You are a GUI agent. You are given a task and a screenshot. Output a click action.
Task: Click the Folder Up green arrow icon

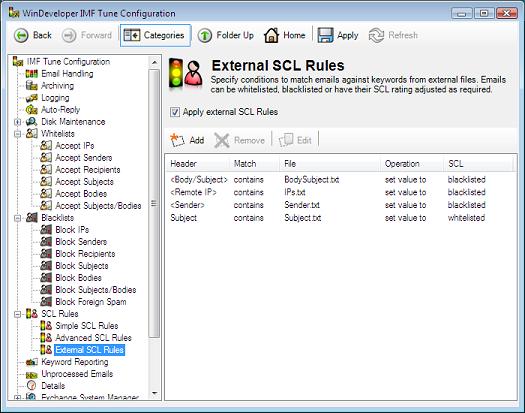[x=205, y=35]
